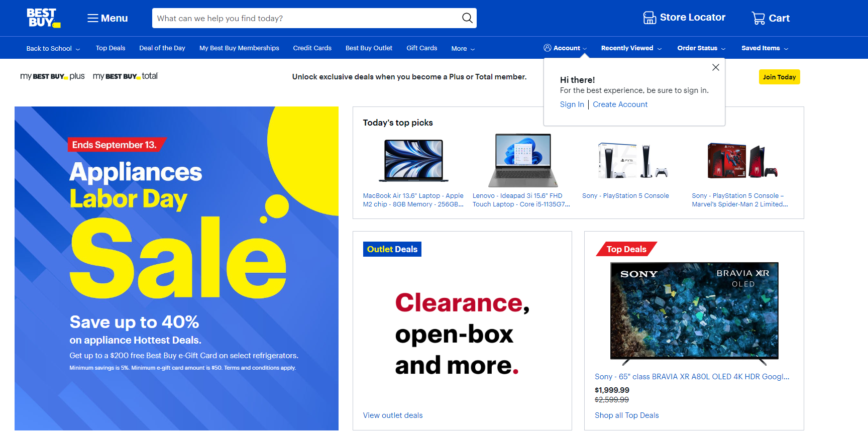Open the shopping Cart

click(x=771, y=18)
